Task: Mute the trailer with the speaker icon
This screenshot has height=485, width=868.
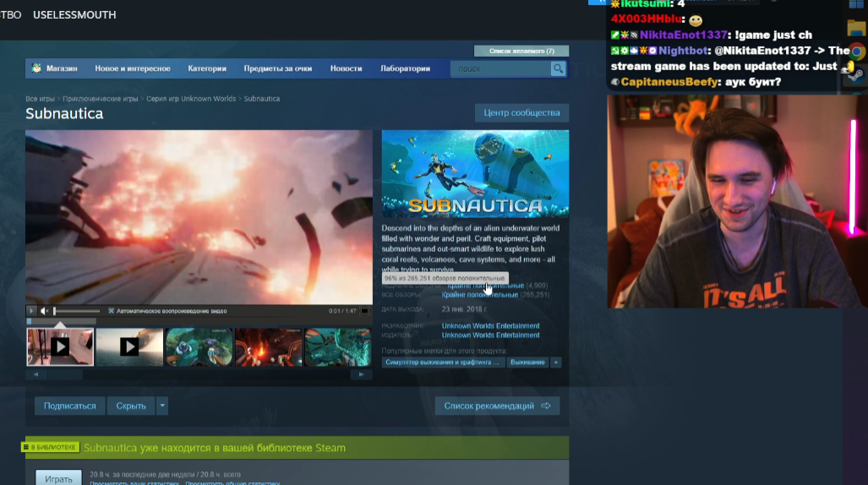Action: [44, 311]
